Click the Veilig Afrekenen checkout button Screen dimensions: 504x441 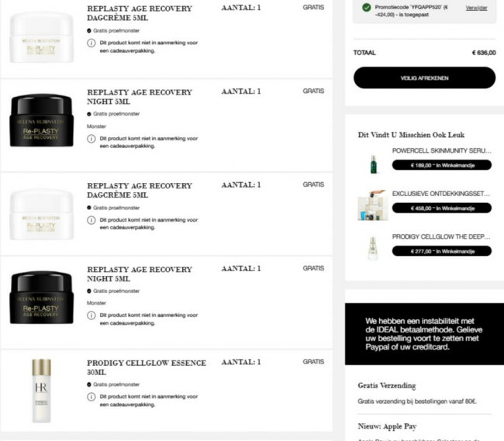pos(424,78)
